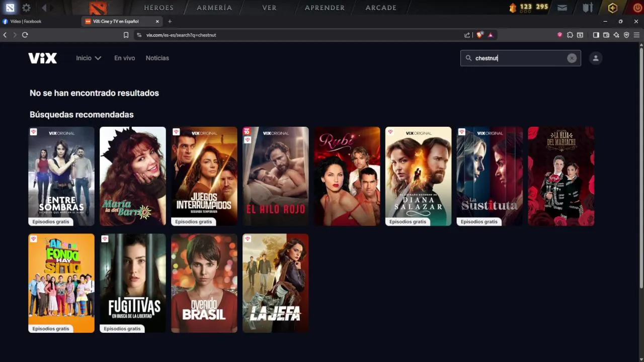Expand the Inicio dropdown menu

point(89,58)
